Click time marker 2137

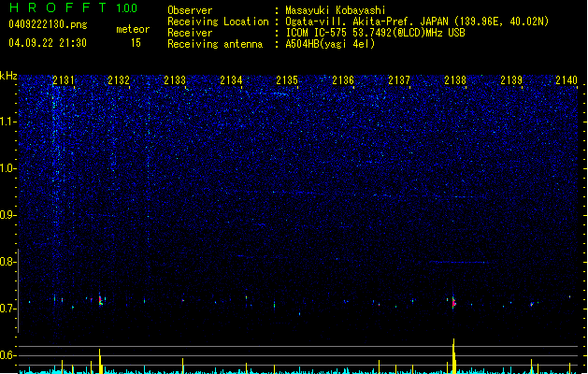tap(399, 80)
